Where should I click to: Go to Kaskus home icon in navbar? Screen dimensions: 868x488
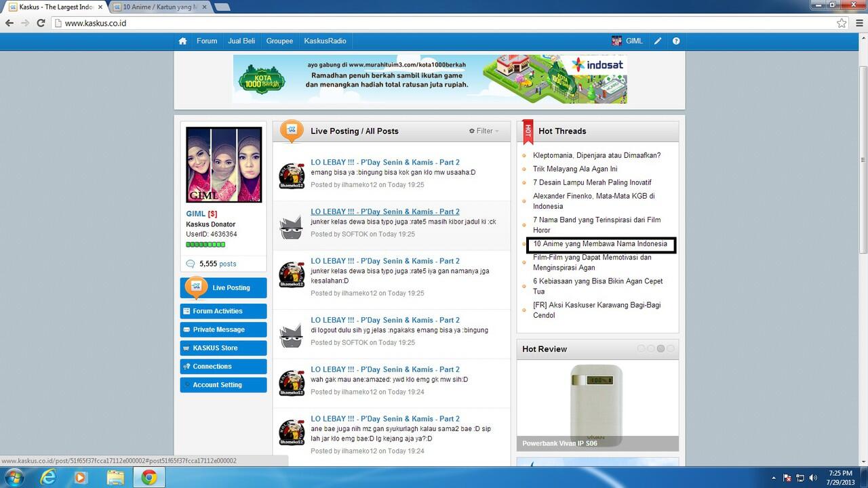(x=182, y=41)
